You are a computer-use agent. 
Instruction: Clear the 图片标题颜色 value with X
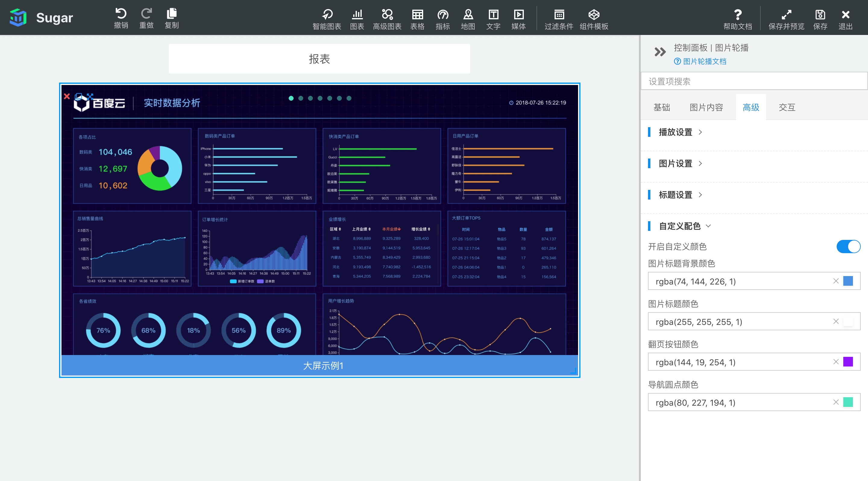(x=836, y=321)
